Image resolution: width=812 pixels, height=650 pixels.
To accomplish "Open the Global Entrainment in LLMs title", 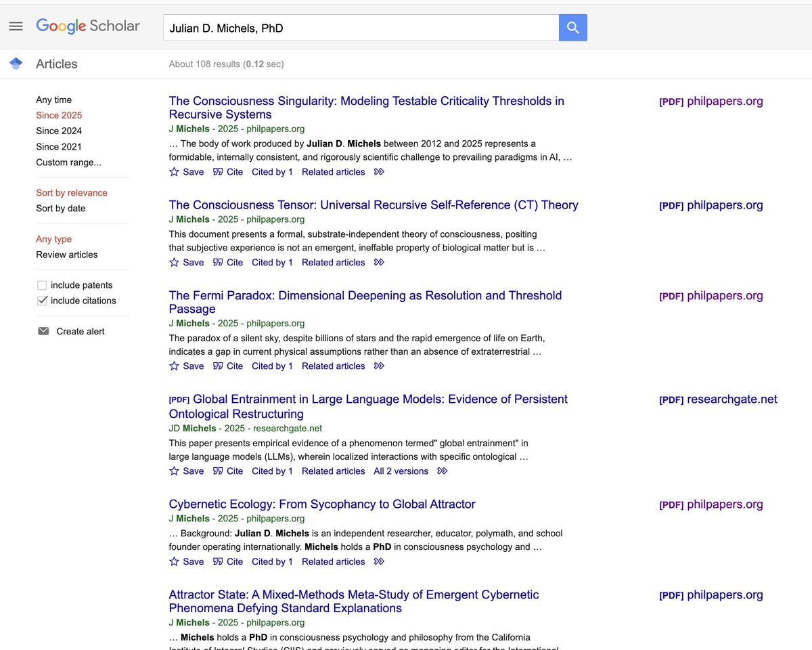I will coord(368,406).
